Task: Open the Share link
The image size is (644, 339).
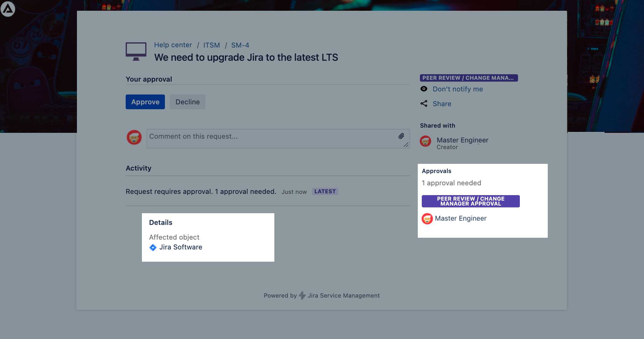Action: pyautogui.click(x=442, y=104)
